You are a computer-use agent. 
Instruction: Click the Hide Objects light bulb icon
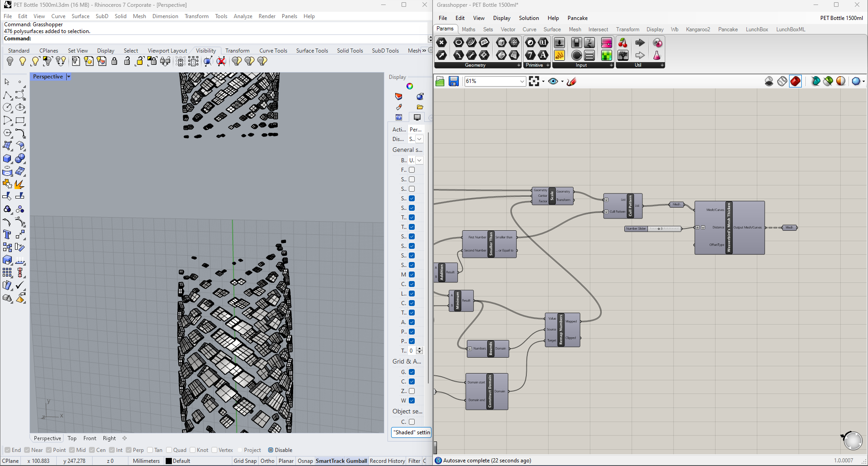coord(10,61)
